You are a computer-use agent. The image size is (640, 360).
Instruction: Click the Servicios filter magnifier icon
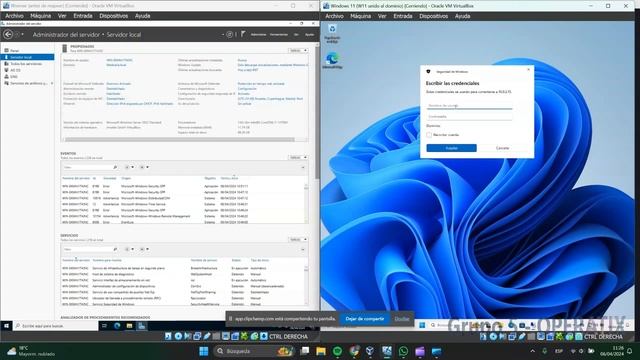(115, 249)
